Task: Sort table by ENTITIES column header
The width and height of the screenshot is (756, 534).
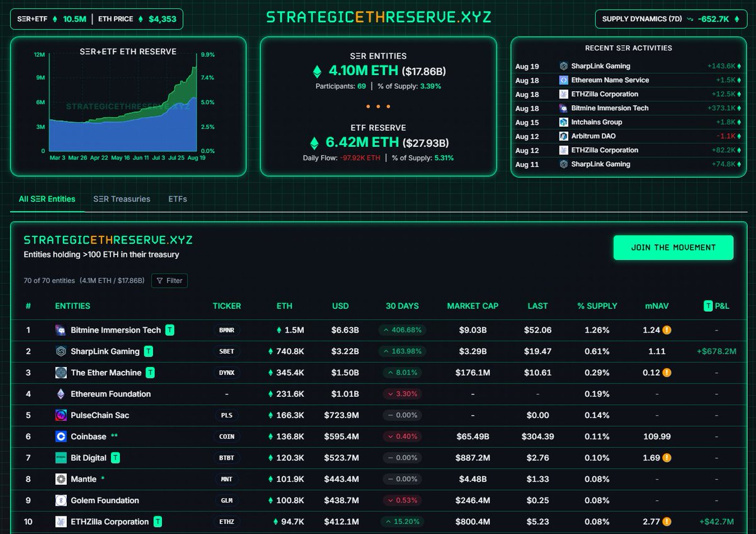Action: [x=72, y=306]
